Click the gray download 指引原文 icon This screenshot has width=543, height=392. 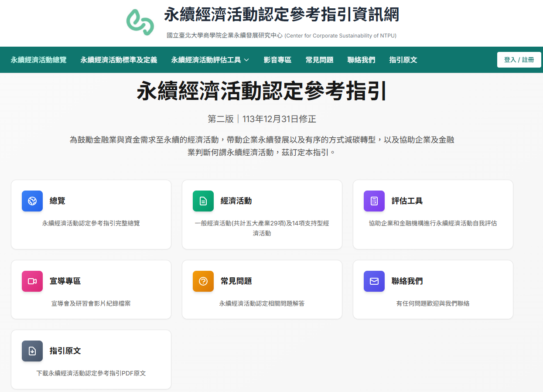point(32,351)
